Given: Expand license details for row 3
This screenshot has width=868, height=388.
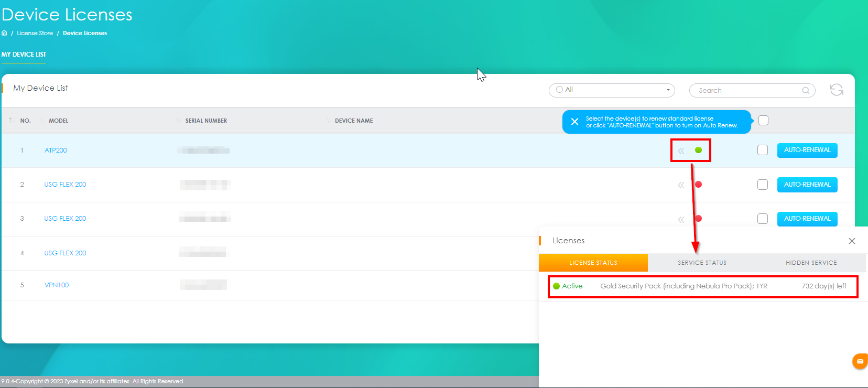Looking at the screenshot, I should 681,220.
